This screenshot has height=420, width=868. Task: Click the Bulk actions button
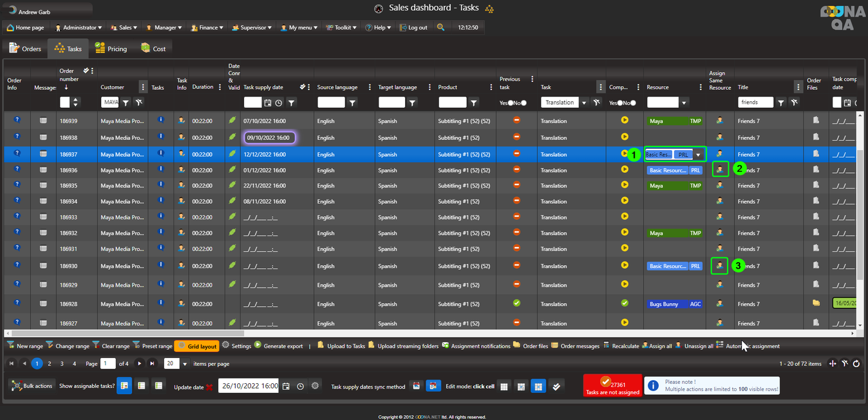32,386
